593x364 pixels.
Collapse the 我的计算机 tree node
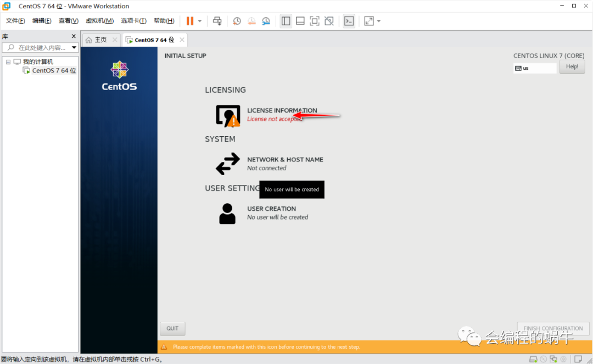coord(8,61)
